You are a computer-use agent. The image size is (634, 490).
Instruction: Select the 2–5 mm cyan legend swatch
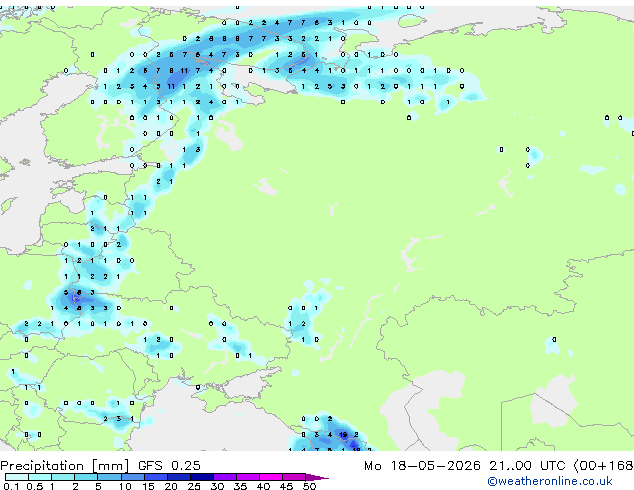coord(86,477)
